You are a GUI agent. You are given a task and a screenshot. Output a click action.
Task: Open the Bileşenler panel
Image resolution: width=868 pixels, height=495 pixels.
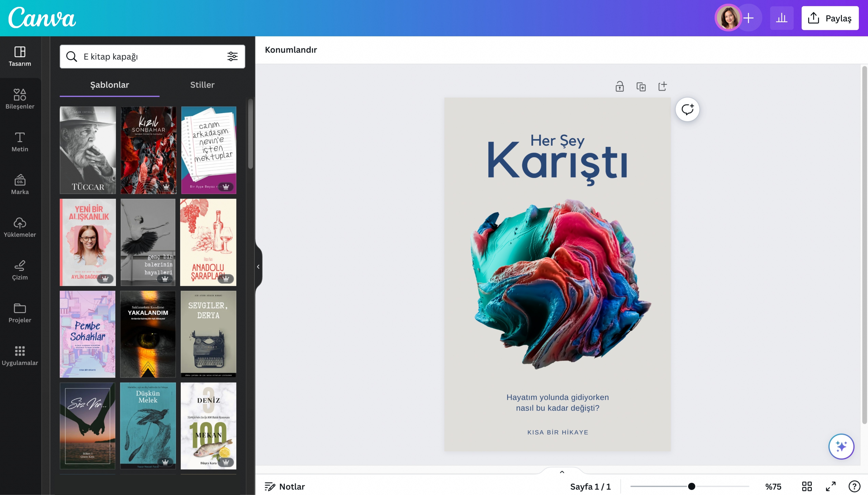(x=20, y=99)
